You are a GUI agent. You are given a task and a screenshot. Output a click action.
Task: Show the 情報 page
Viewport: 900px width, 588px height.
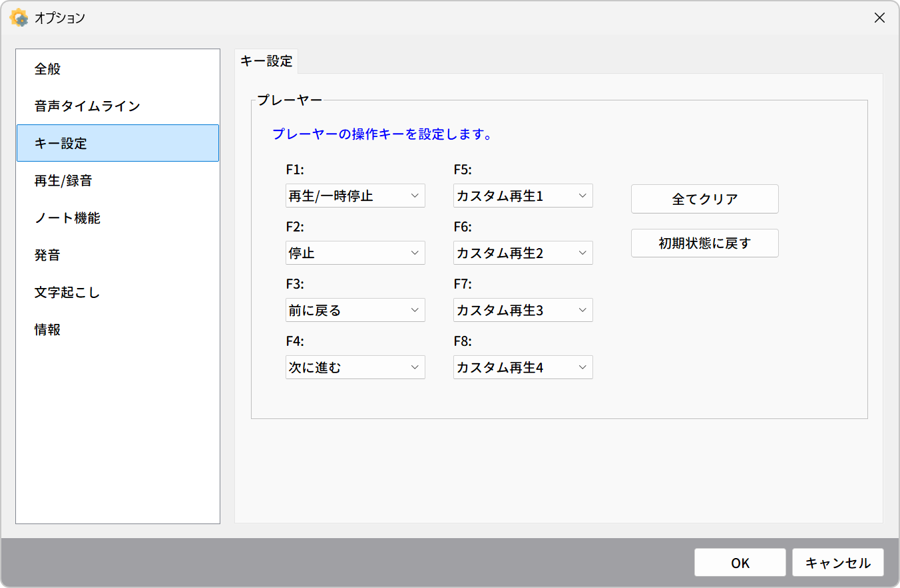118,329
